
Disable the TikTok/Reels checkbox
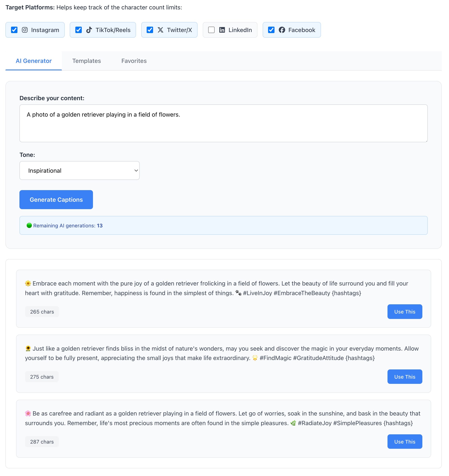(x=79, y=30)
